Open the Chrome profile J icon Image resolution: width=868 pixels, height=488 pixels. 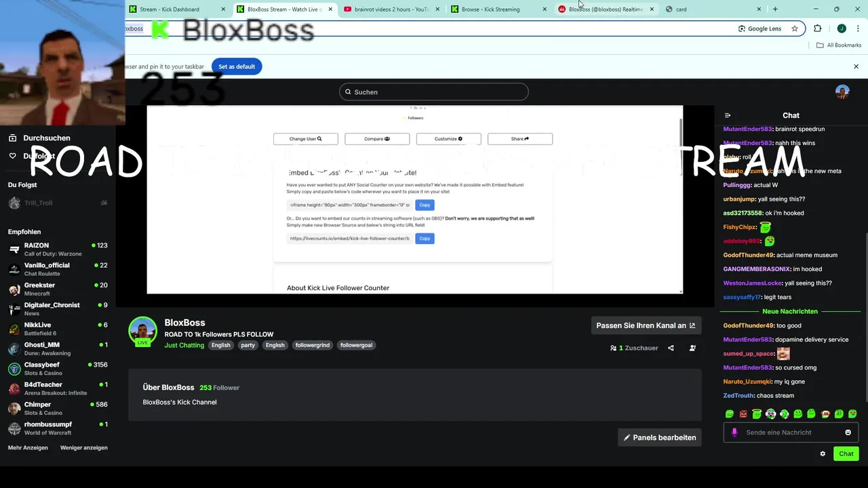[x=842, y=28]
